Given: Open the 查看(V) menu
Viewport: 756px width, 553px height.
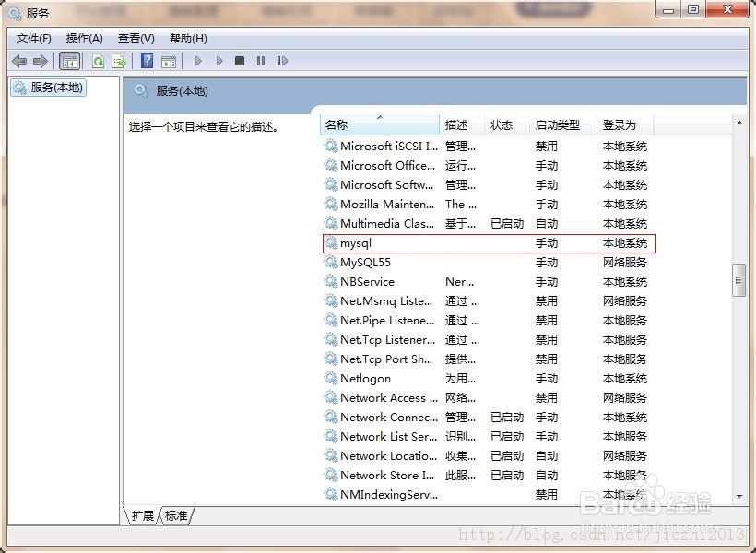Looking at the screenshot, I should [x=136, y=39].
